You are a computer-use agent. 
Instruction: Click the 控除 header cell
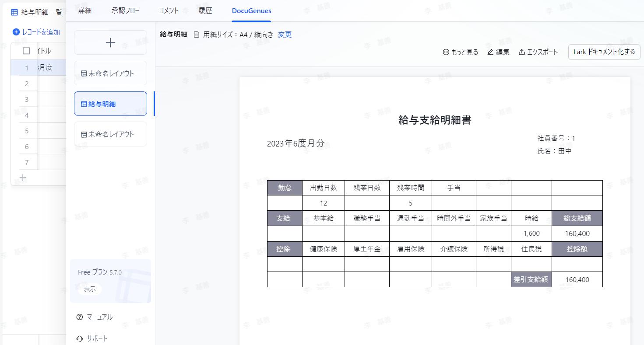285,249
